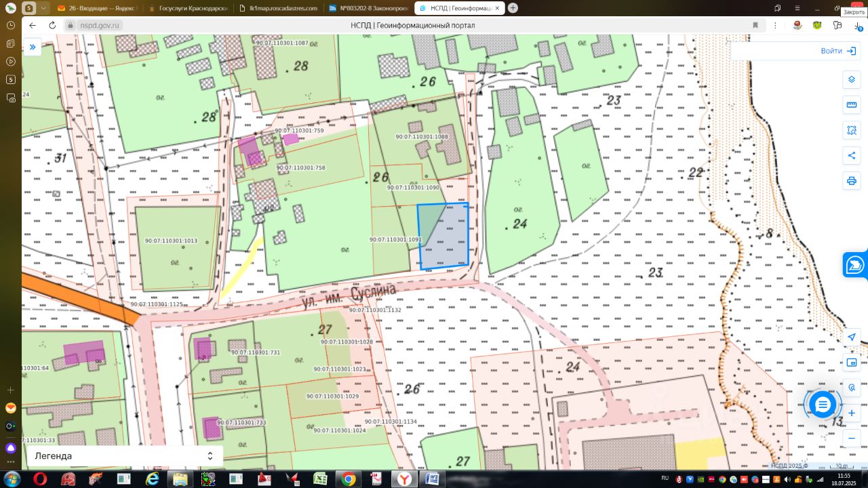Open a new browser tab
This screenshot has height=488, width=868.
click(x=513, y=8)
